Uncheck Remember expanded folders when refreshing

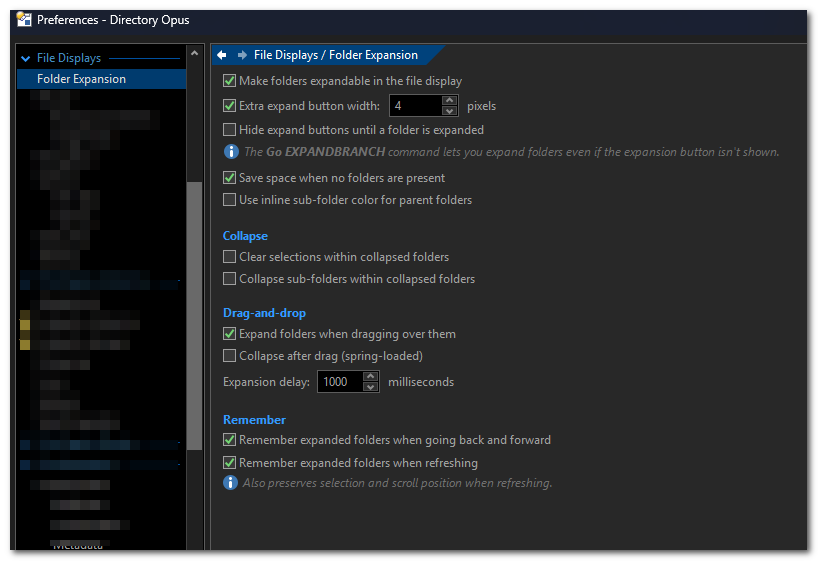[x=230, y=463]
